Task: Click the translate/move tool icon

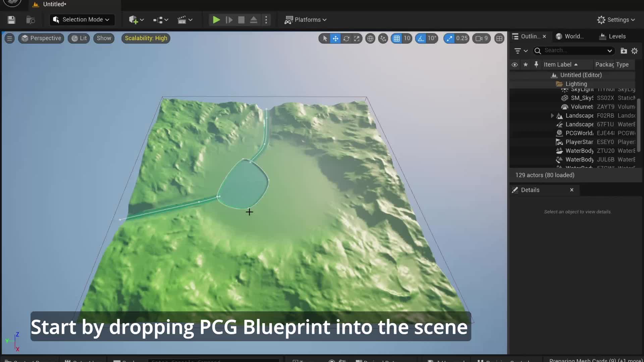Action: 335,38
